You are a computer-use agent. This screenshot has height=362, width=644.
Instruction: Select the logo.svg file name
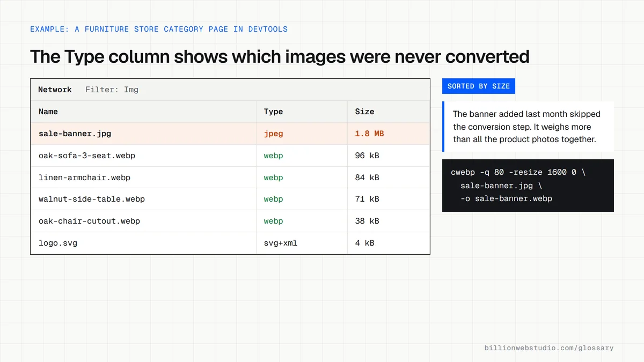(58, 243)
